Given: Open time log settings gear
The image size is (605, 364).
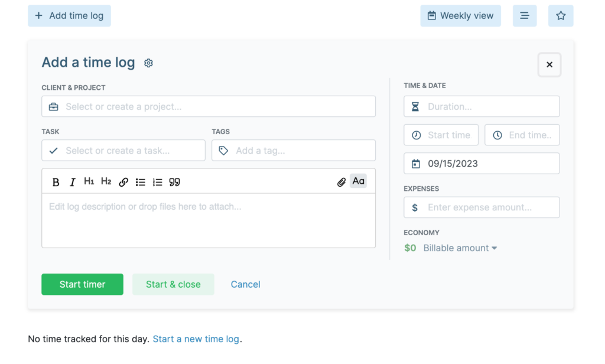Looking at the screenshot, I should tap(148, 63).
